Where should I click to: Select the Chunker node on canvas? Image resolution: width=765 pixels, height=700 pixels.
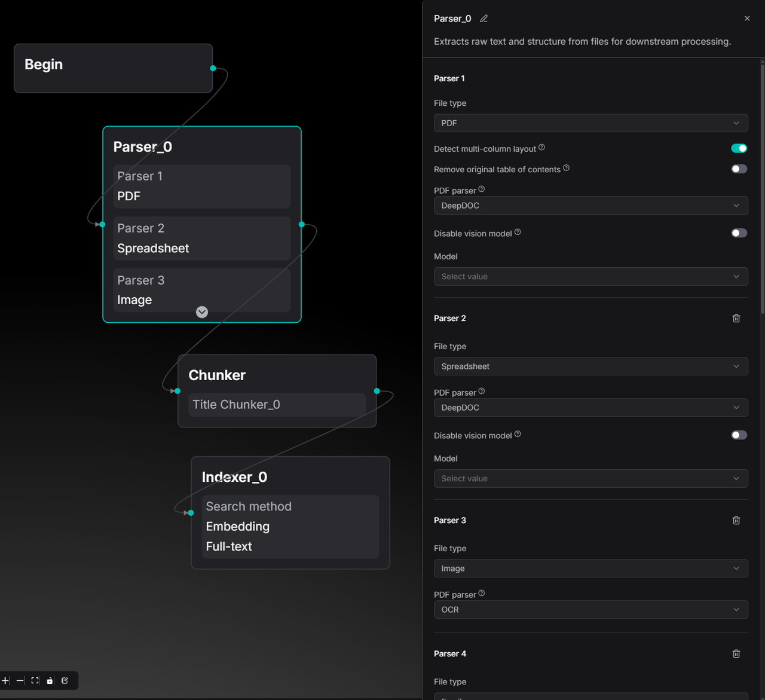click(277, 375)
